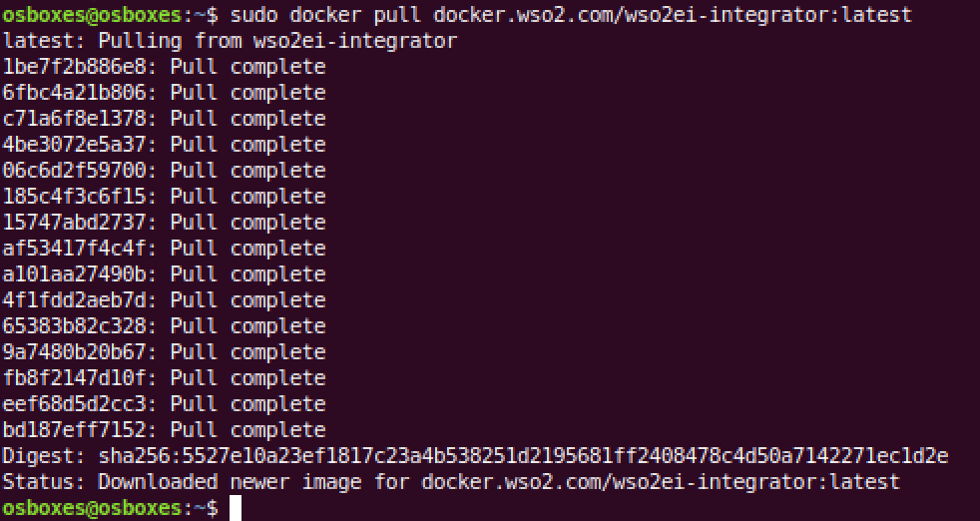Click the terminal cursor block at the prompt
This screenshot has height=521, width=980.
236,508
